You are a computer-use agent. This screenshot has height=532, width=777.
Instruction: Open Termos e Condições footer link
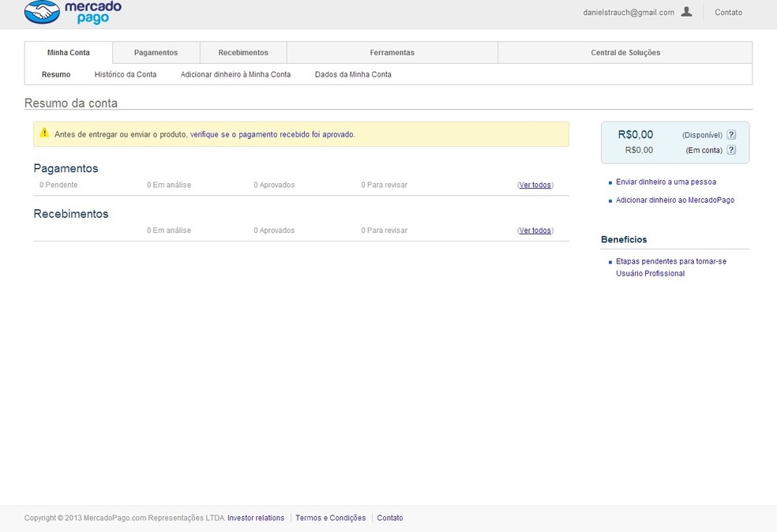(x=331, y=518)
